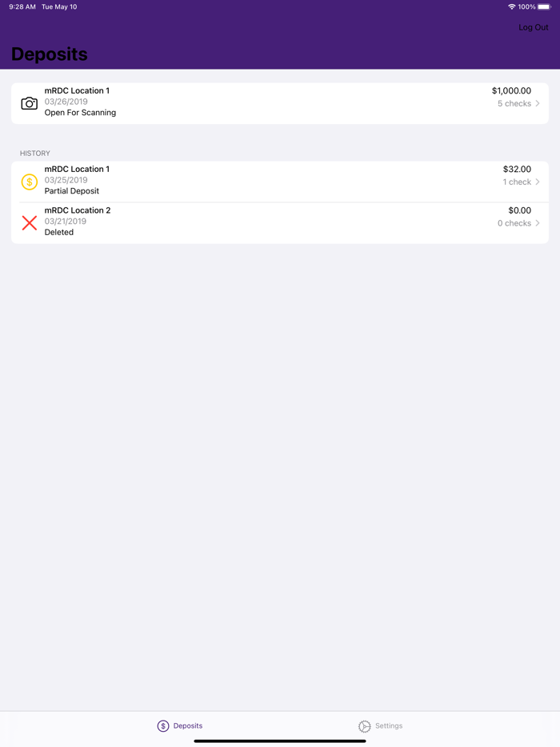Expand the 1 check Partial Deposit chevron
This screenshot has width=560, height=747.
538,182
